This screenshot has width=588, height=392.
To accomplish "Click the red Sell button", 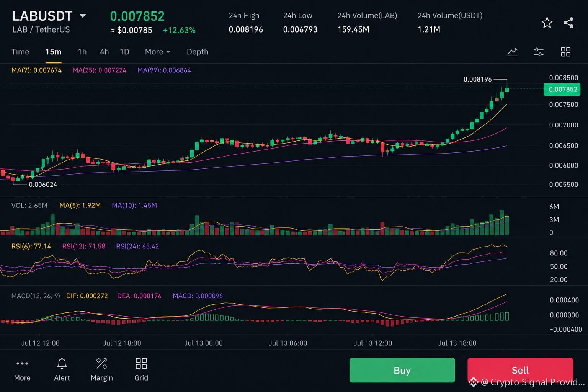I will (520, 370).
